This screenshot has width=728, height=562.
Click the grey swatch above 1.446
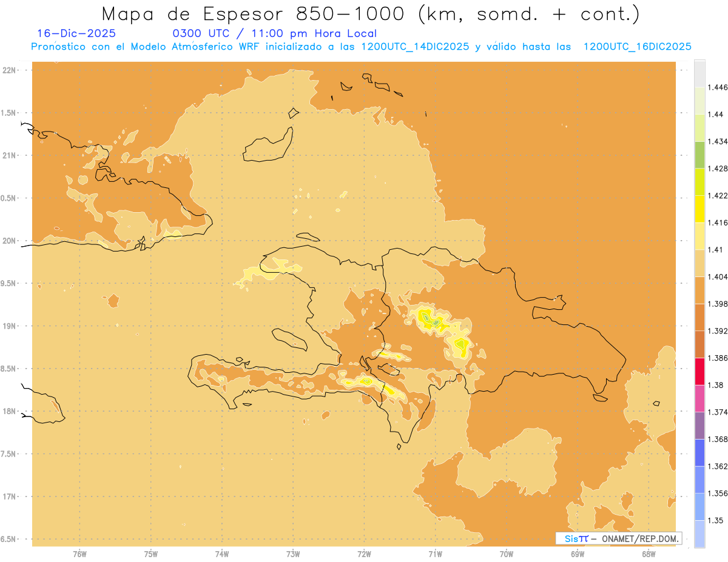(x=699, y=73)
